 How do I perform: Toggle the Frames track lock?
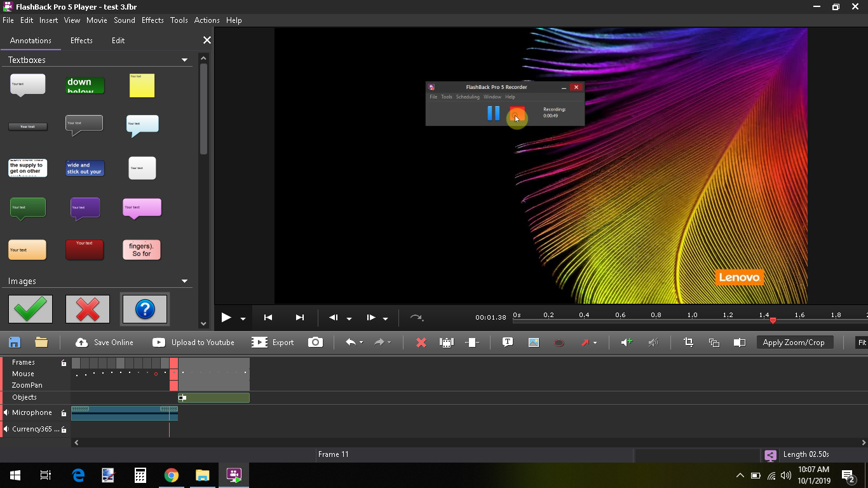64,363
